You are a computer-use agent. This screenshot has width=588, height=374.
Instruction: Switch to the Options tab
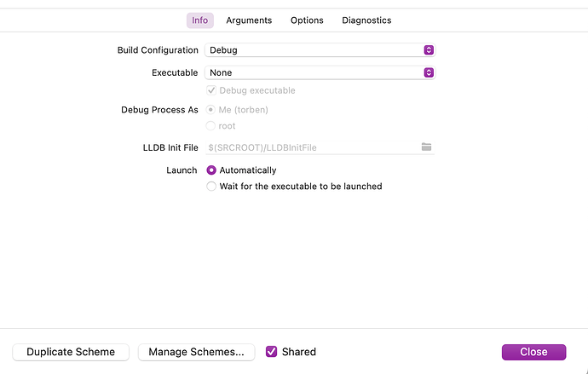[307, 20]
